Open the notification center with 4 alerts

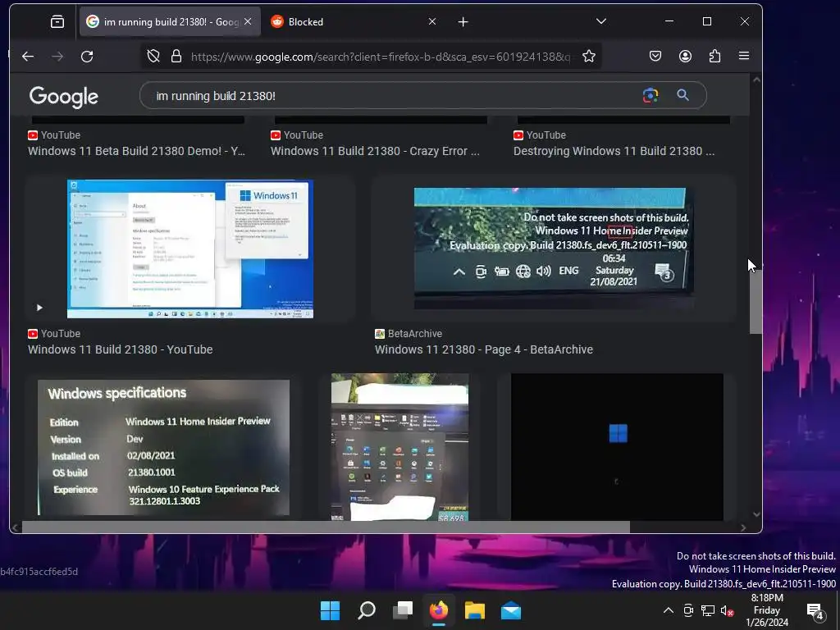coord(816,610)
